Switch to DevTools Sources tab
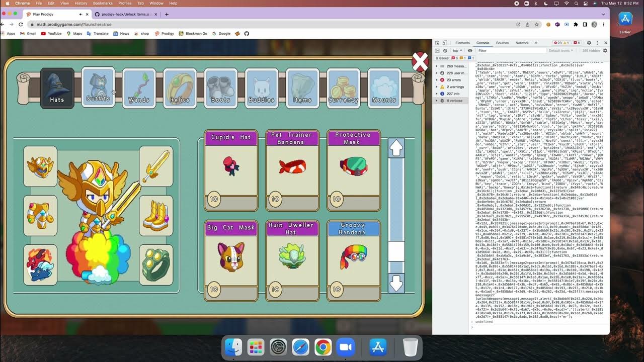 click(502, 43)
